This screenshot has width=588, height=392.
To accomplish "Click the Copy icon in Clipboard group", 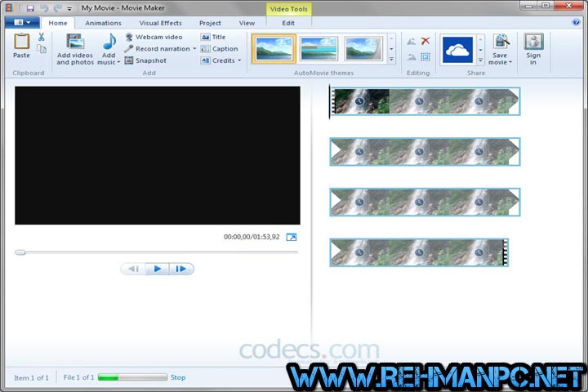I will click(42, 49).
